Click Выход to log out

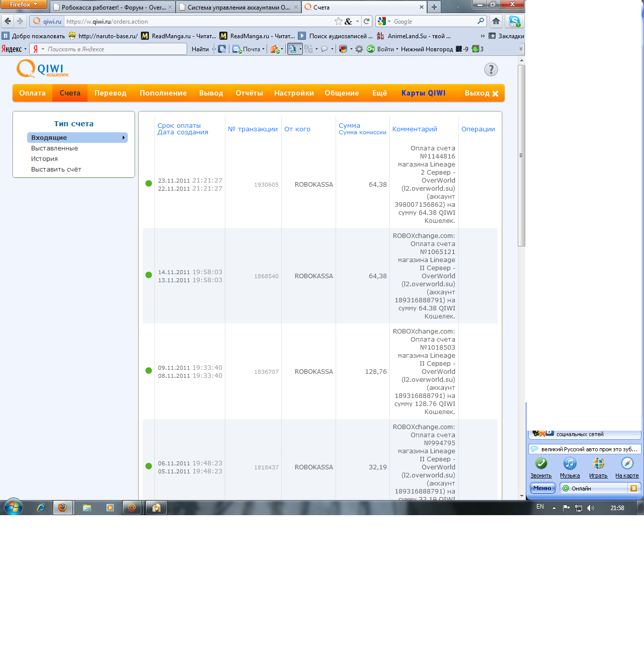coord(481,93)
